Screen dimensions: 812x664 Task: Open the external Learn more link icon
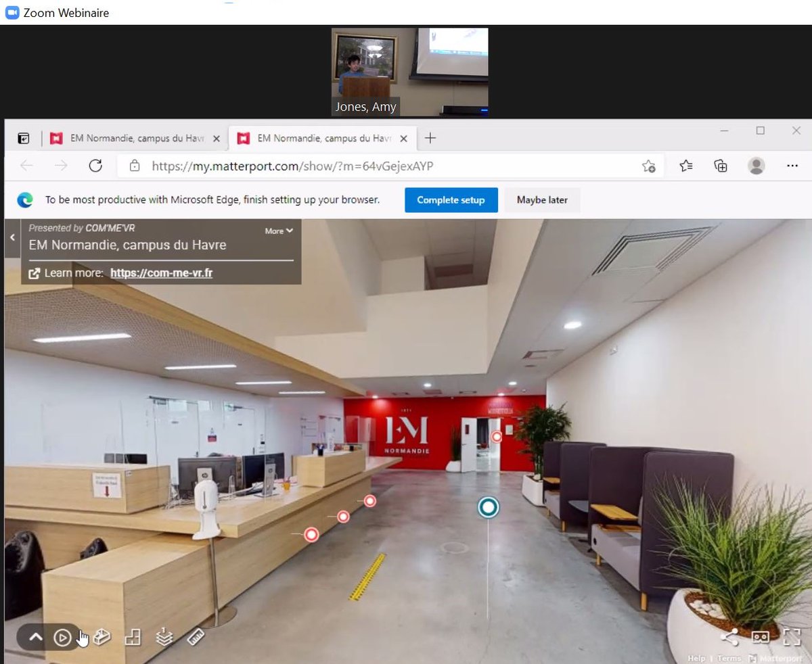[x=34, y=273]
